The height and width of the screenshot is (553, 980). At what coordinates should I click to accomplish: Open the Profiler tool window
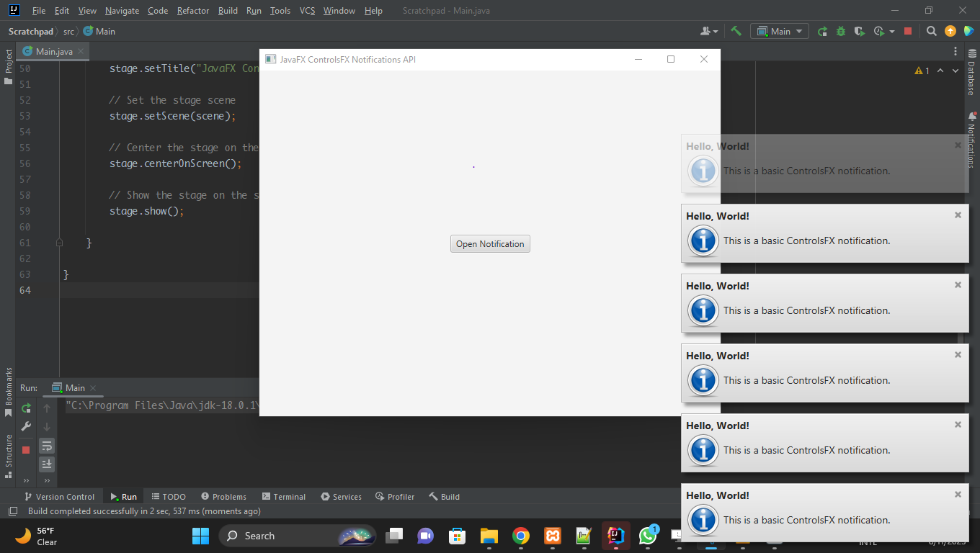[394, 497]
